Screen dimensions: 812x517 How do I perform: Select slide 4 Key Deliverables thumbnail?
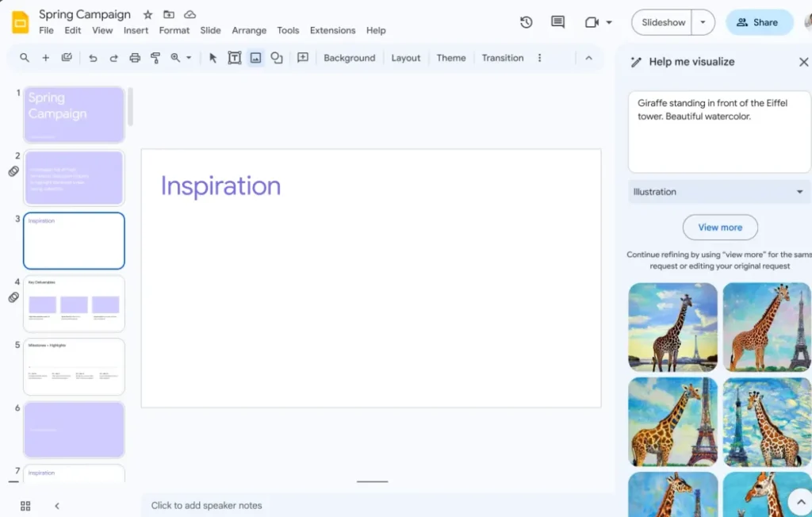coord(74,304)
